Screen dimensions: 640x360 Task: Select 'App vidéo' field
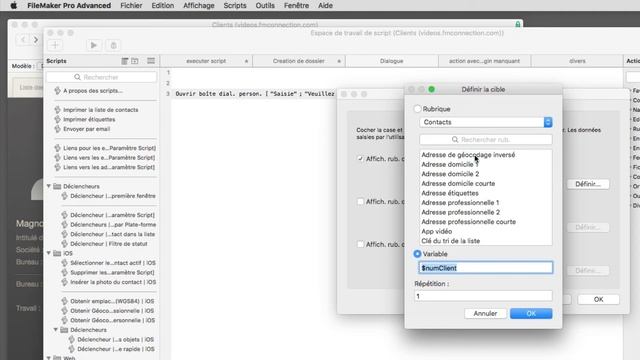[486, 231]
